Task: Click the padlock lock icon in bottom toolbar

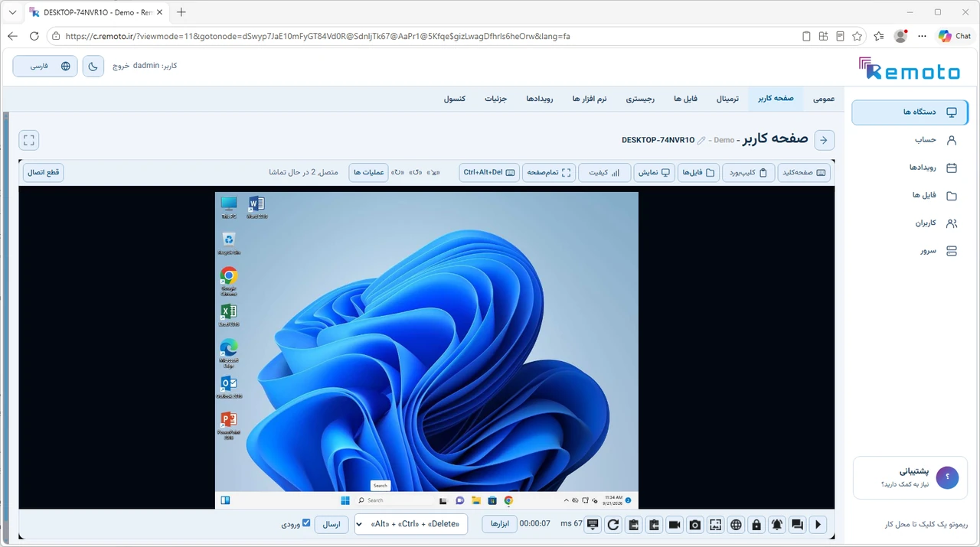Action: click(x=756, y=525)
